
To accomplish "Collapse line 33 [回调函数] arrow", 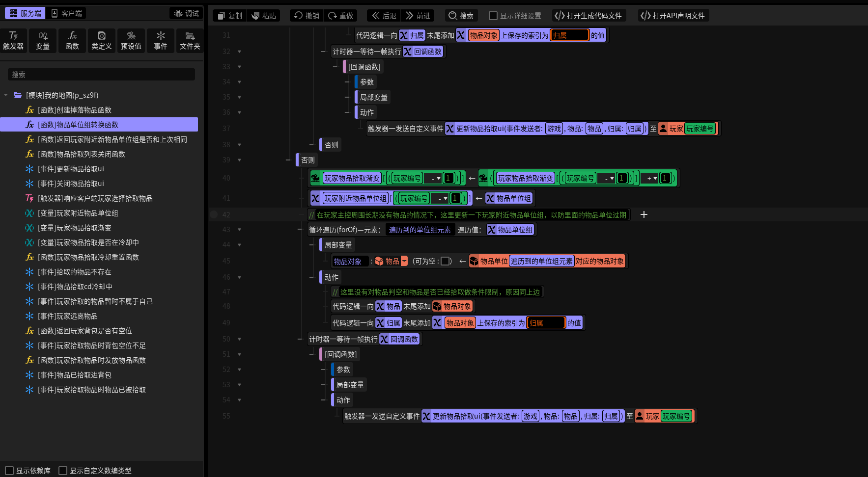I will point(240,67).
